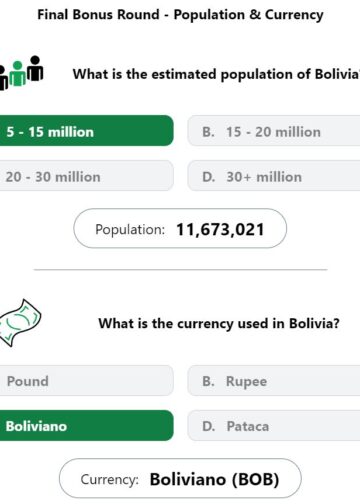
Task: Choose option B. 15 - 20 million
Action: (274, 131)
